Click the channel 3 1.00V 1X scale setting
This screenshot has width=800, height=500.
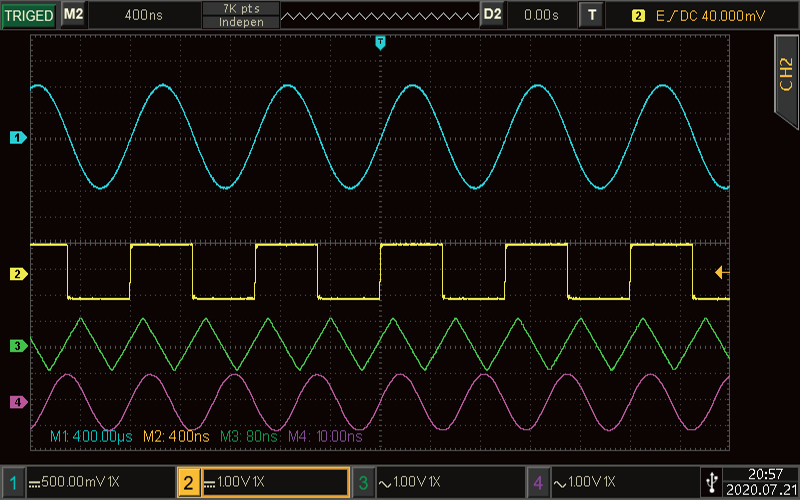[451, 482]
